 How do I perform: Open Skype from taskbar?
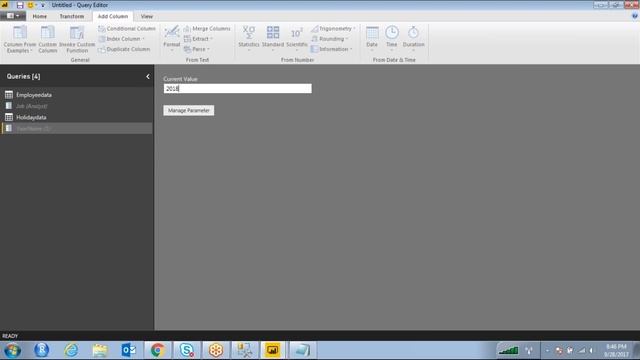(187, 350)
